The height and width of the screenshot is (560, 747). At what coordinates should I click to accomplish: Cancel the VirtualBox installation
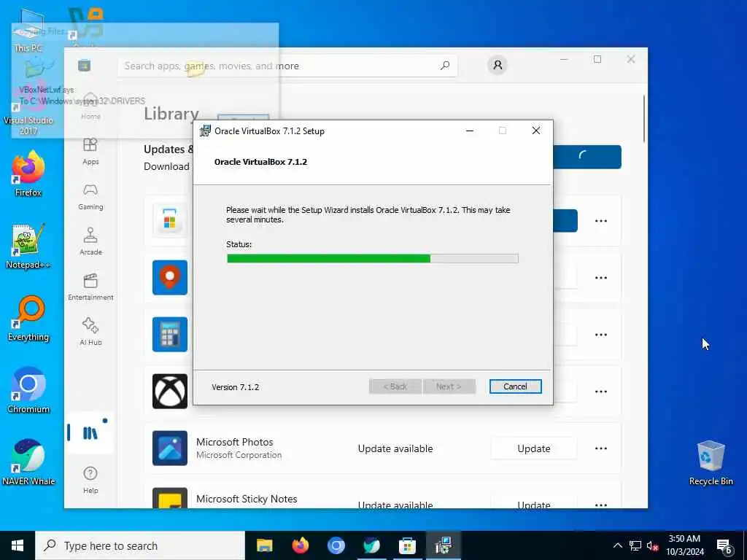click(x=515, y=386)
